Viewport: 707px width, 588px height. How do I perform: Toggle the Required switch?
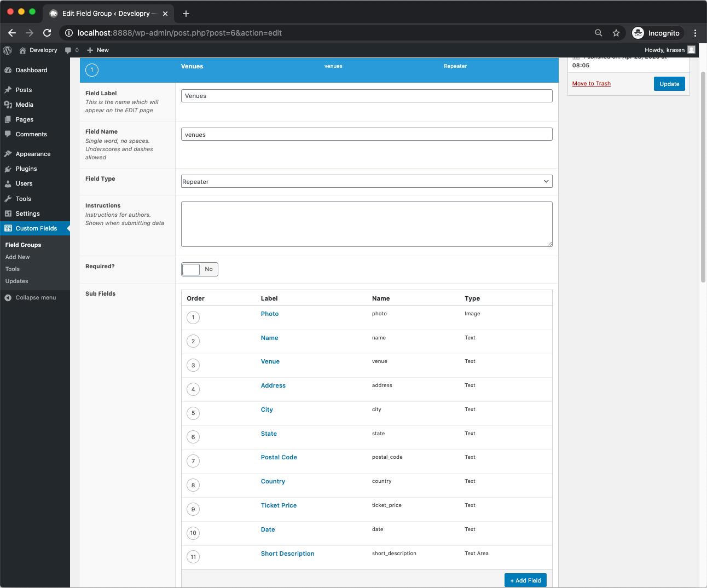(200, 269)
